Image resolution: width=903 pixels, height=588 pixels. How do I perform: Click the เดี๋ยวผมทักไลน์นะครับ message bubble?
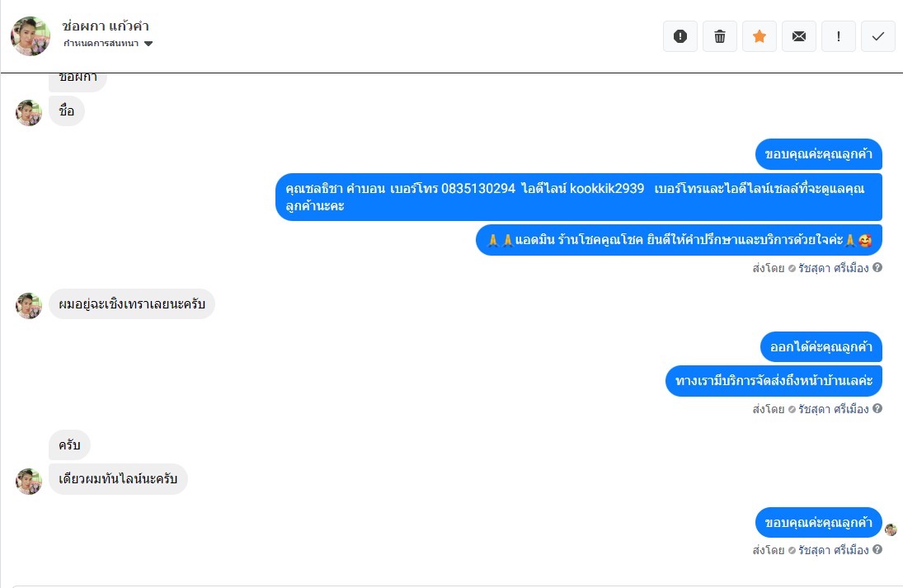point(118,479)
